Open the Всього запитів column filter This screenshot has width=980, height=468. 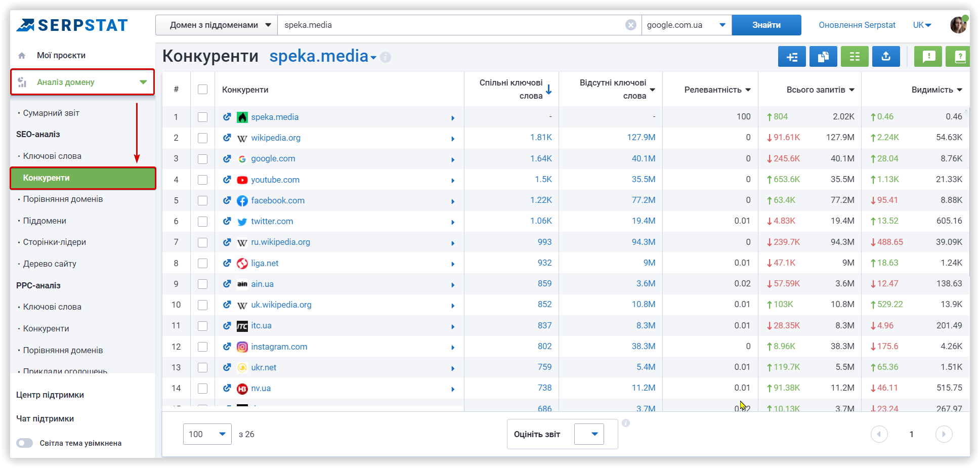(851, 90)
